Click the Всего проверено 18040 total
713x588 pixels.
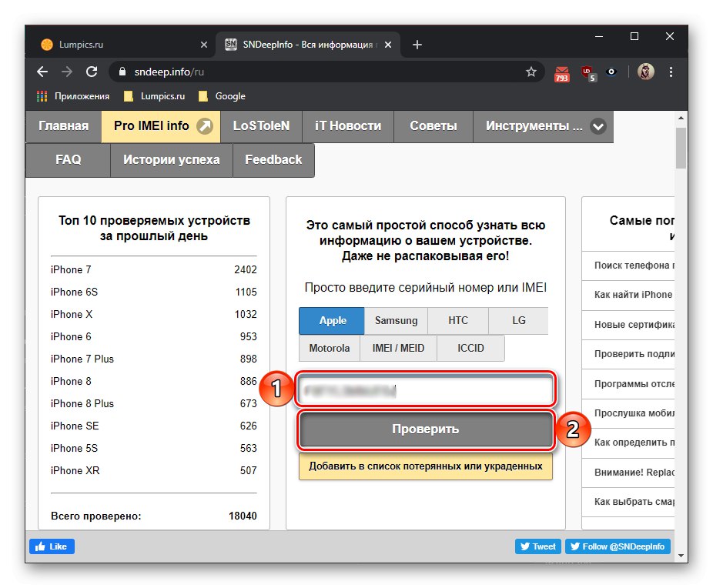154,516
